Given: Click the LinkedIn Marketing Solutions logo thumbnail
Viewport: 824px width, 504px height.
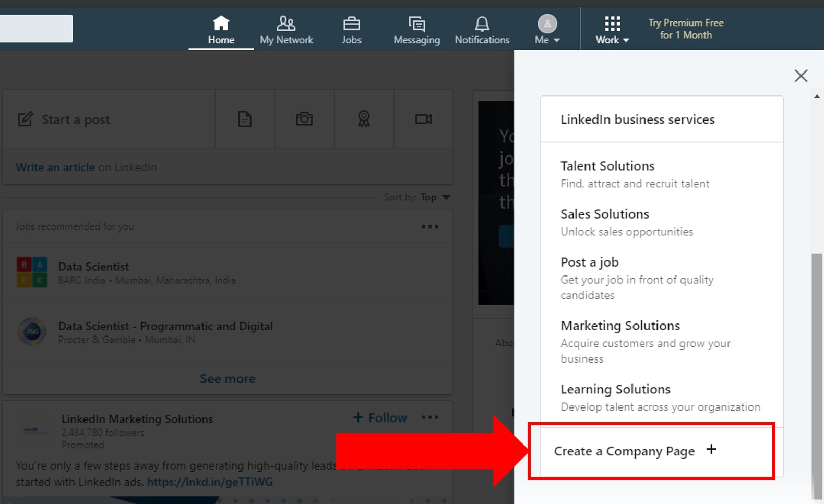Looking at the screenshot, I should 35,430.
